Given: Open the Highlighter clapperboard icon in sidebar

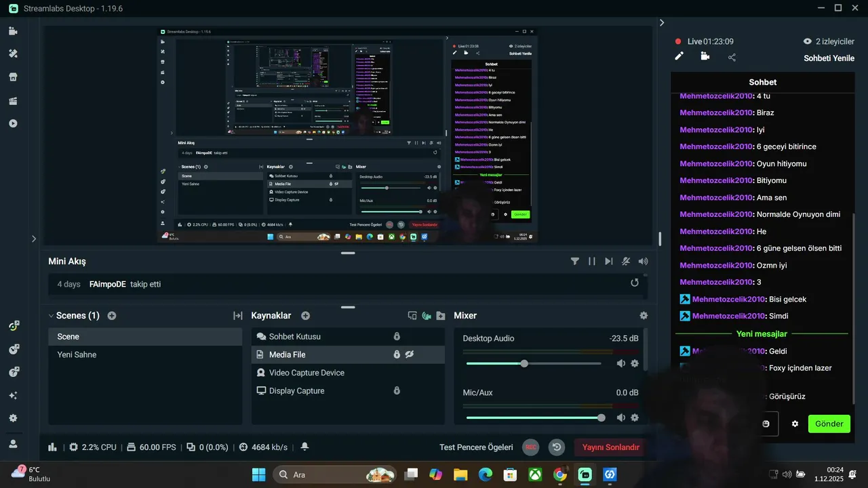Looking at the screenshot, I should 13,101.
